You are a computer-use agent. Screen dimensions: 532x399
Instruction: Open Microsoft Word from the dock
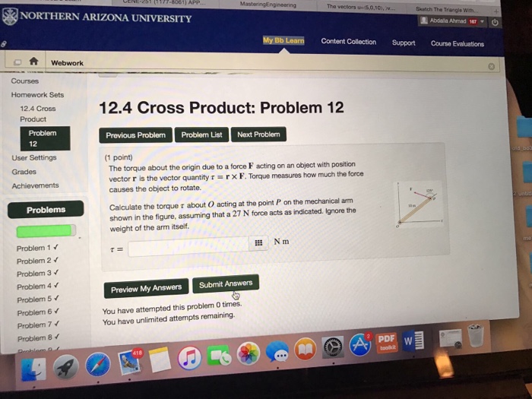click(413, 340)
